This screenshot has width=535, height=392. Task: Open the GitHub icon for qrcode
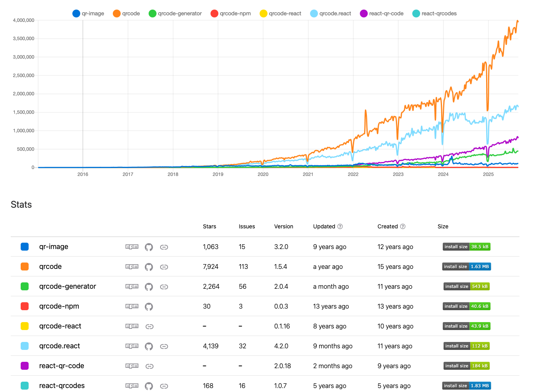149,267
